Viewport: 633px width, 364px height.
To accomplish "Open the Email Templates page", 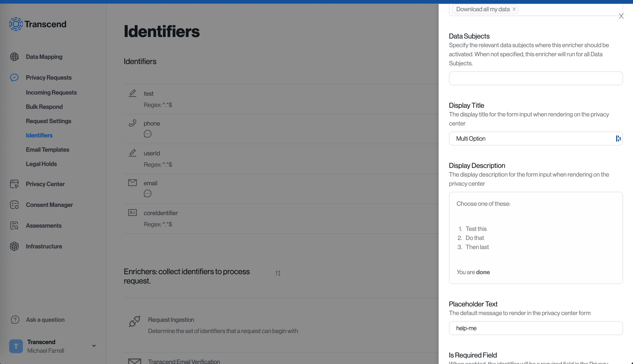I will [x=48, y=150].
